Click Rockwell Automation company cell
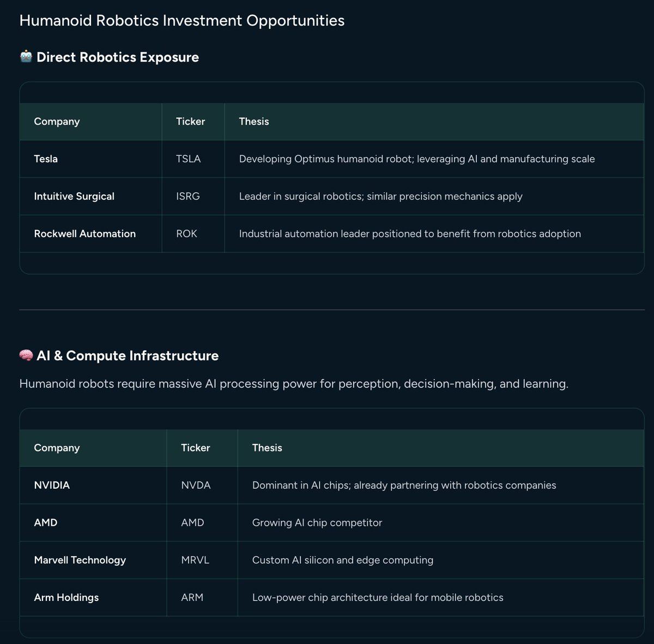Screen dimensions: 654x644 [x=85, y=234]
